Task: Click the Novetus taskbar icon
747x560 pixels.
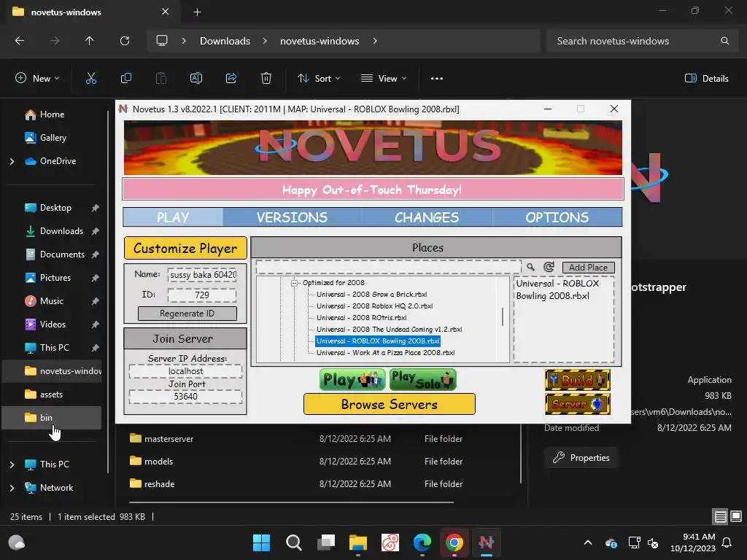Action: [x=487, y=542]
